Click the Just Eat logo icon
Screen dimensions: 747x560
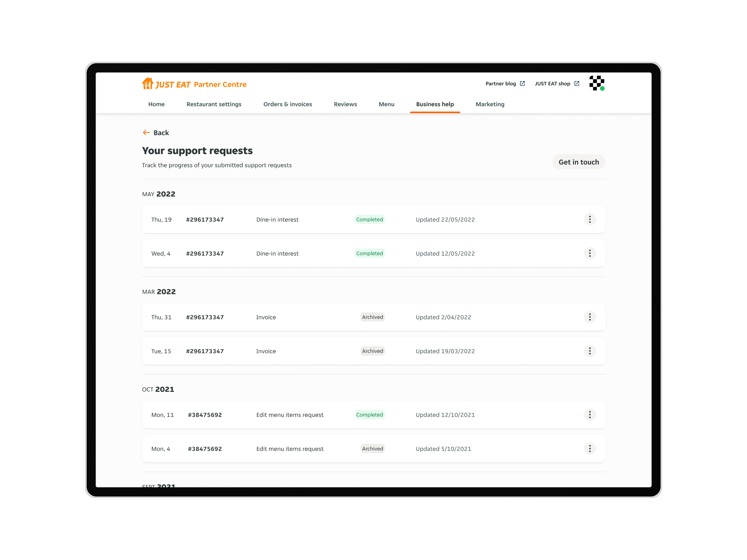click(x=148, y=83)
